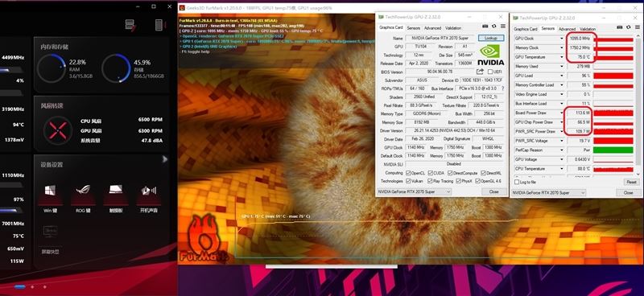The width and height of the screenshot is (644, 296).
Task: Click the Lookup button
Action: point(491,38)
